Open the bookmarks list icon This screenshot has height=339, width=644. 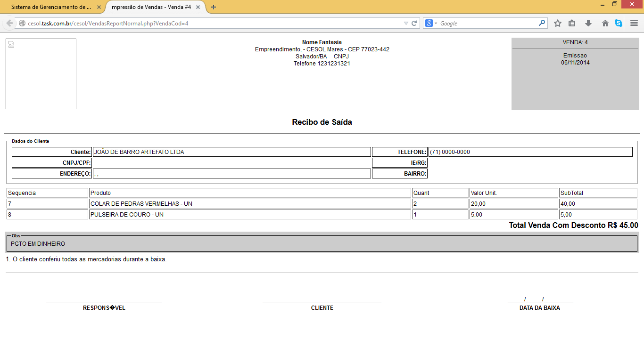(572, 23)
